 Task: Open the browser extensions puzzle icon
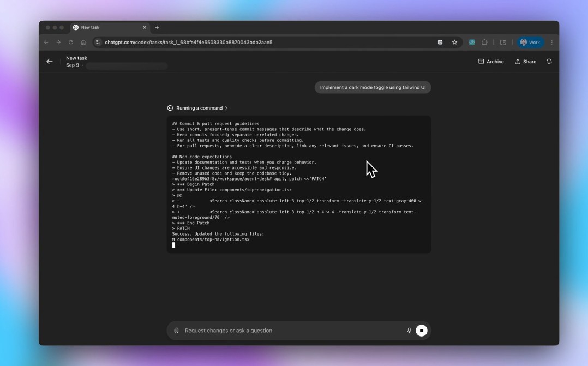[x=484, y=43]
